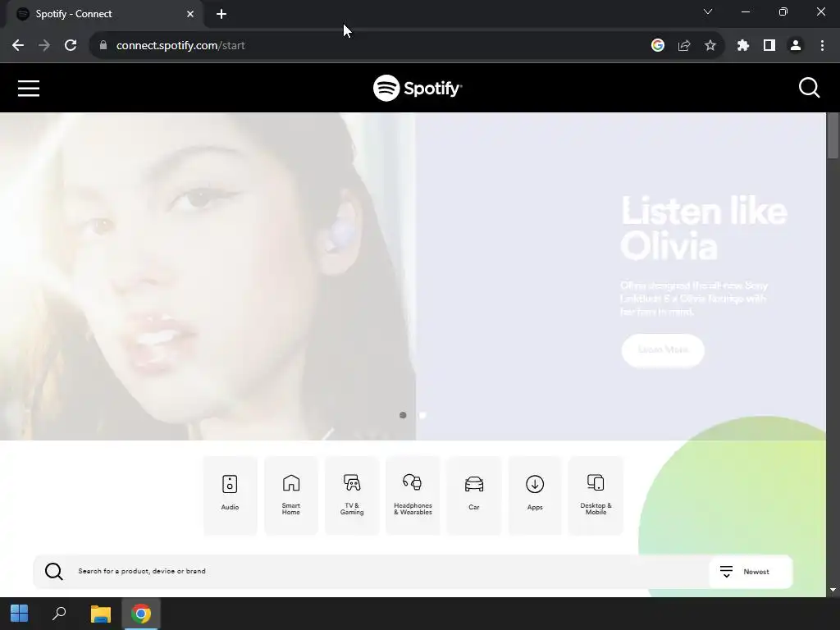This screenshot has height=630, width=840.
Task: Click the Learn More button
Action: 663,349
